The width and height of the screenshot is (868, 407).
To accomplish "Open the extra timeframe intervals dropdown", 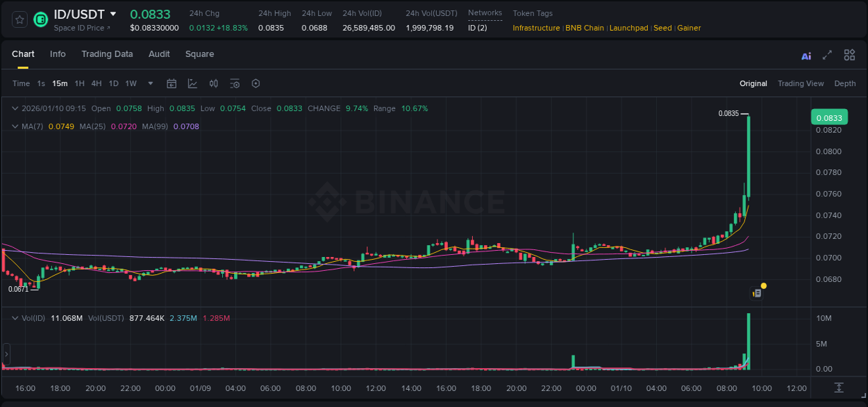I will pos(149,83).
